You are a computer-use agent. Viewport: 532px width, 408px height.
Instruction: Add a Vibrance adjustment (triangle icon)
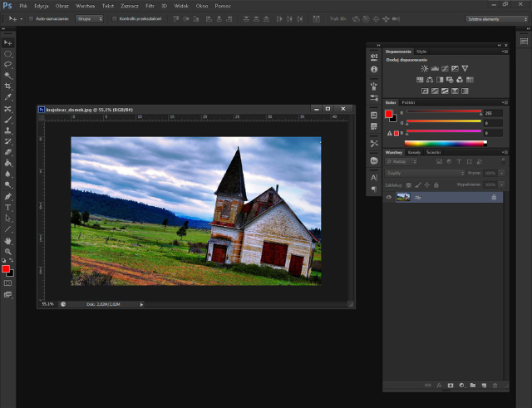click(465, 68)
